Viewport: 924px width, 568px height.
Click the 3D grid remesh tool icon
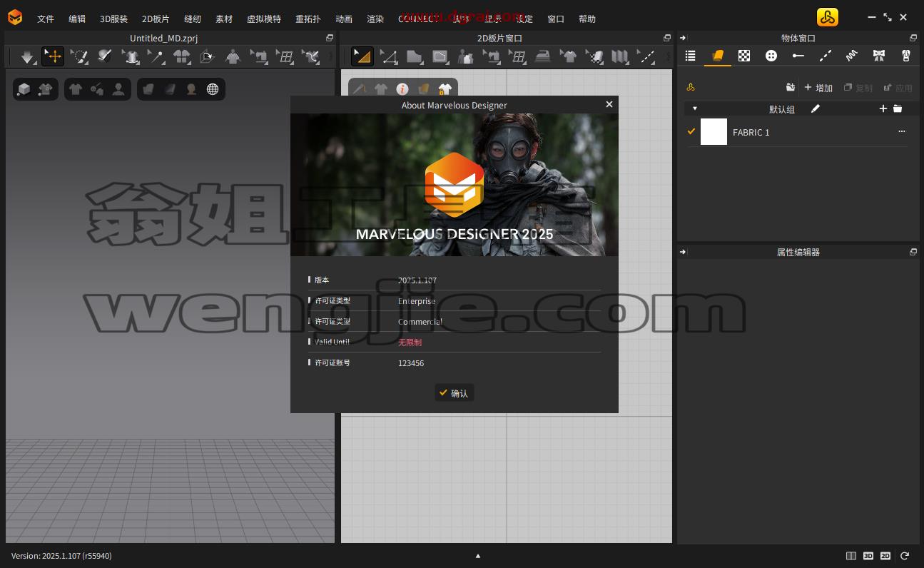pyautogui.click(x=285, y=56)
